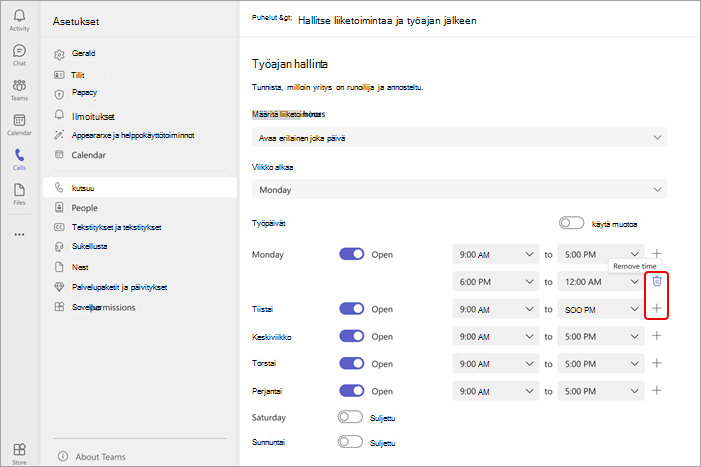Open Torstai start time dropdown
Image resolution: width=701 pixels, height=467 pixels.
pos(496,364)
